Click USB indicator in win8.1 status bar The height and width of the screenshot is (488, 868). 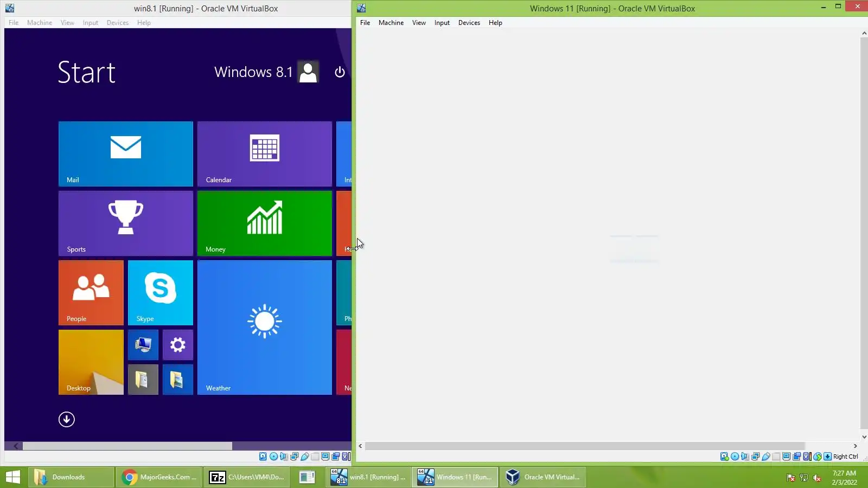[x=304, y=457]
